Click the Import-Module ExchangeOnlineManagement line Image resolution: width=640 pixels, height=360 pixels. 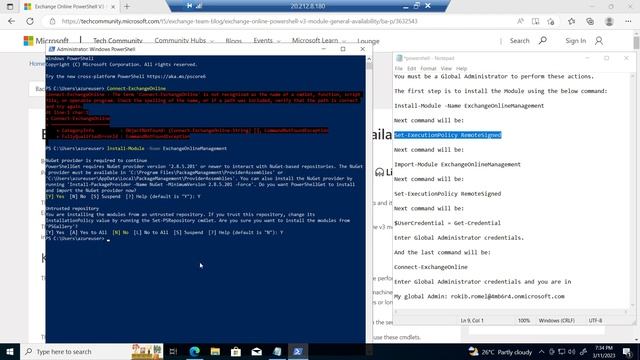[457, 164]
